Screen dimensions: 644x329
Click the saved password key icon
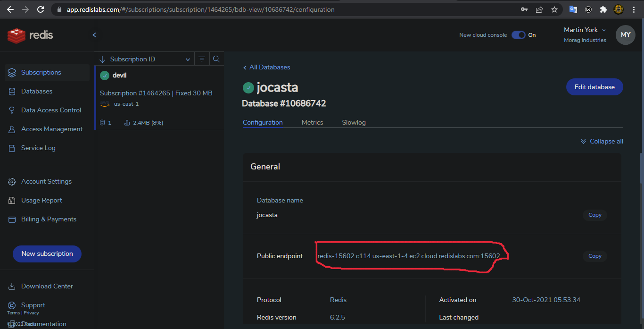tap(524, 9)
